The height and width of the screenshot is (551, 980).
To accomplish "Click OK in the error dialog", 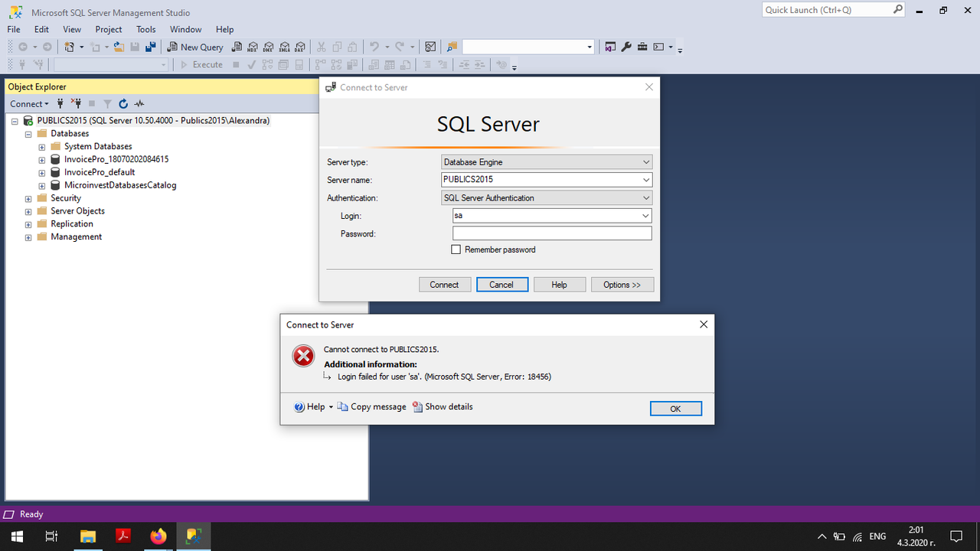I will pyautogui.click(x=675, y=409).
